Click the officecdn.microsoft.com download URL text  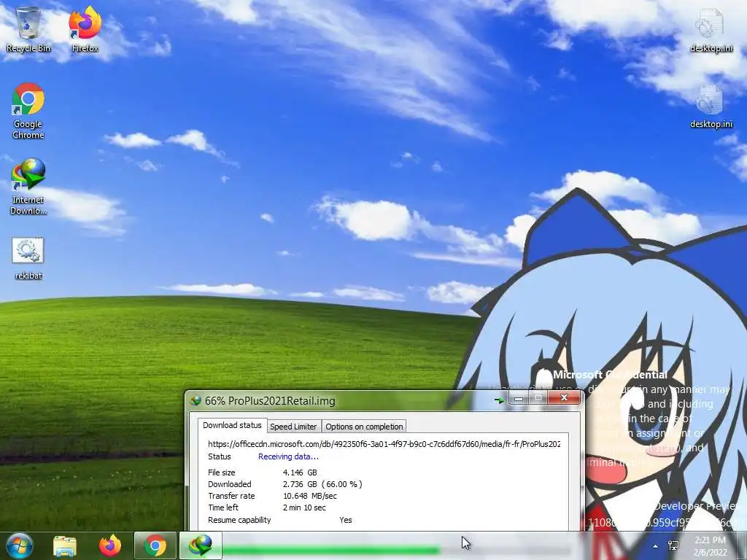(384, 444)
